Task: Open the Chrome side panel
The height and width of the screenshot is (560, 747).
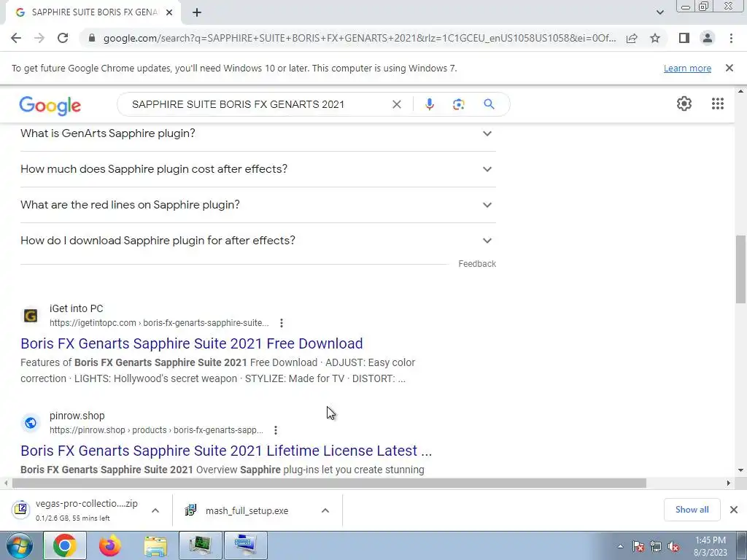Action: pos(684,38)
